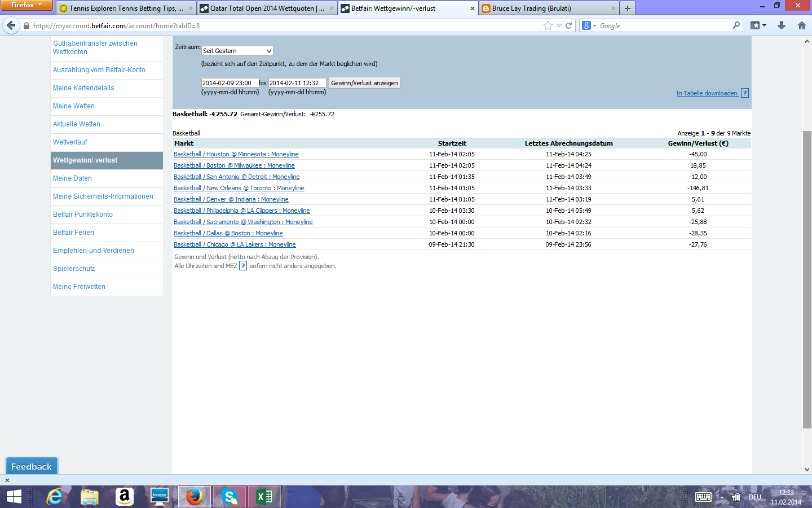The height and width of the screenshot is (508, 812).
Task: Open Meine Wetten in the sidebar
Action: tap(74, 106)
